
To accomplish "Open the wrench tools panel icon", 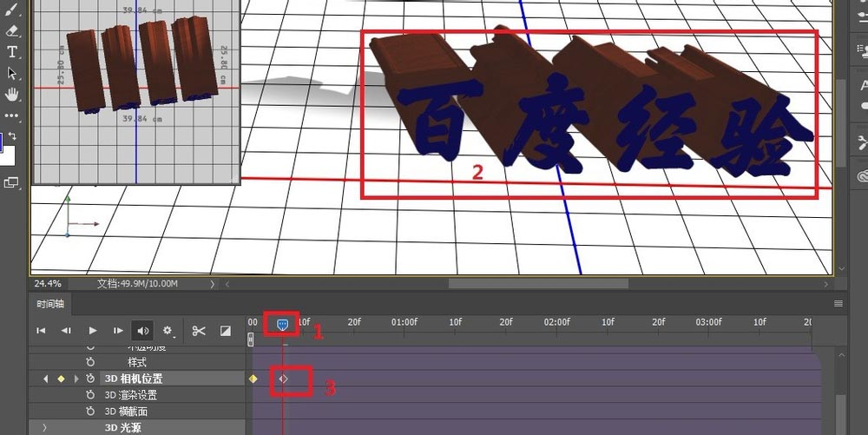I will pyautogui.click(x=863, y=142).
